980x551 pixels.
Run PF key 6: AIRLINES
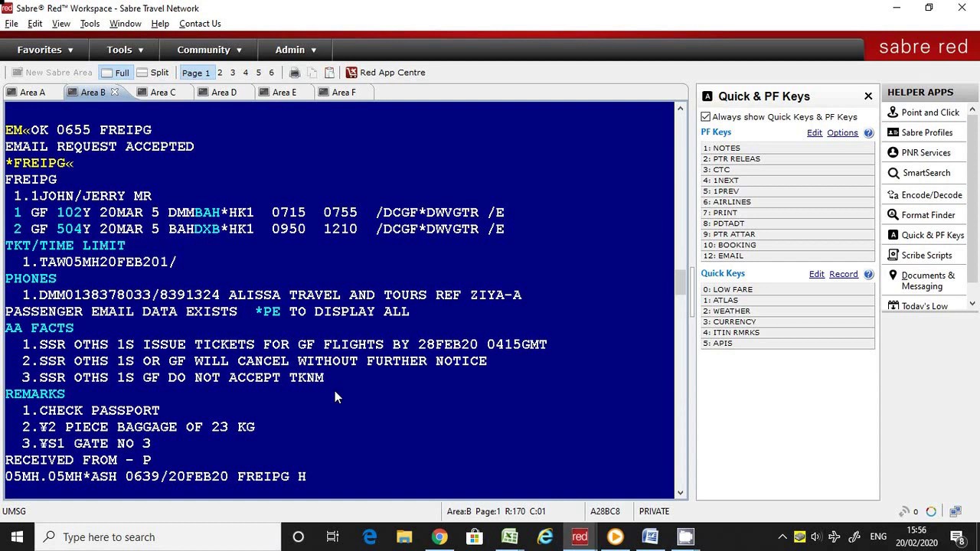pyautogui.click(x=788, y=202)
